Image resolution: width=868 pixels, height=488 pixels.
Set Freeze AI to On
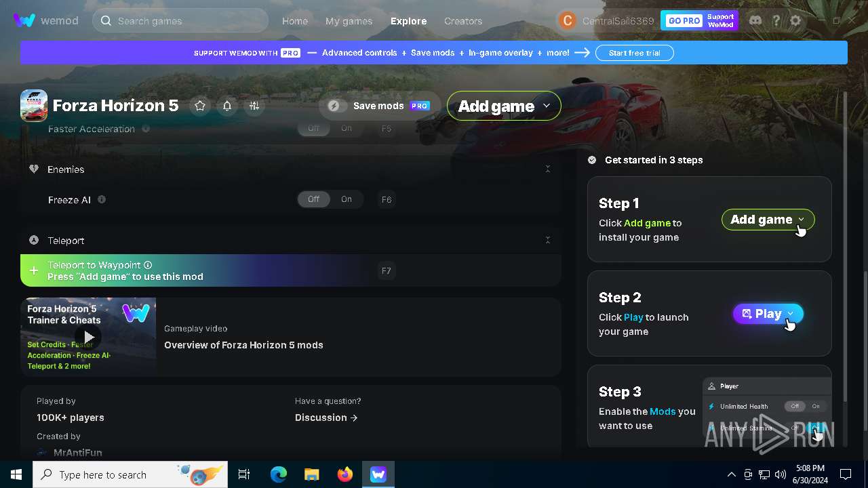coord(347,199)
